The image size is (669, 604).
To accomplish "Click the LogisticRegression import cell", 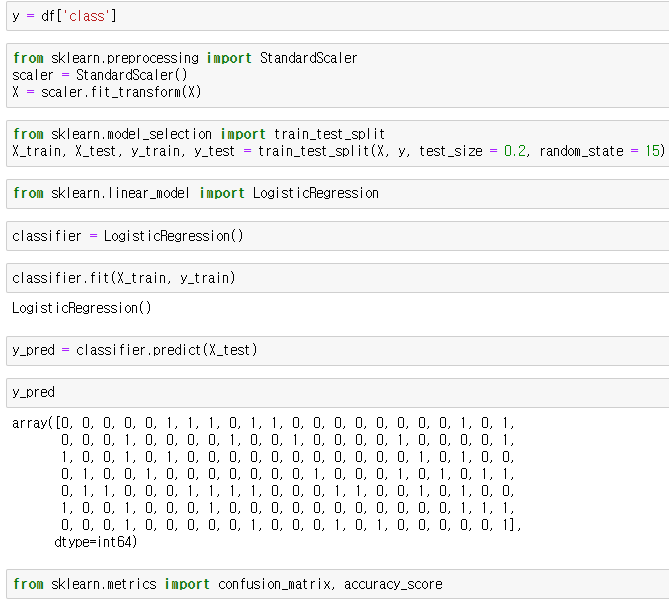I will (x=337, y=194).
